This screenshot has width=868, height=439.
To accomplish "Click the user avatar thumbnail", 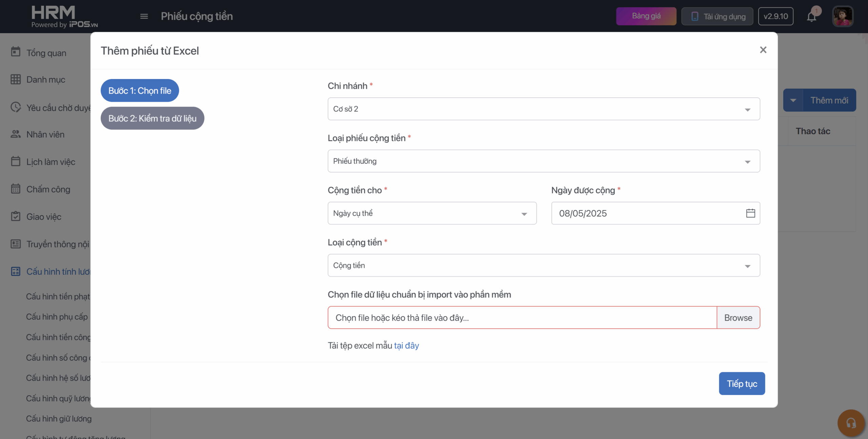I will pyautogui.click(x=843, y=16).
